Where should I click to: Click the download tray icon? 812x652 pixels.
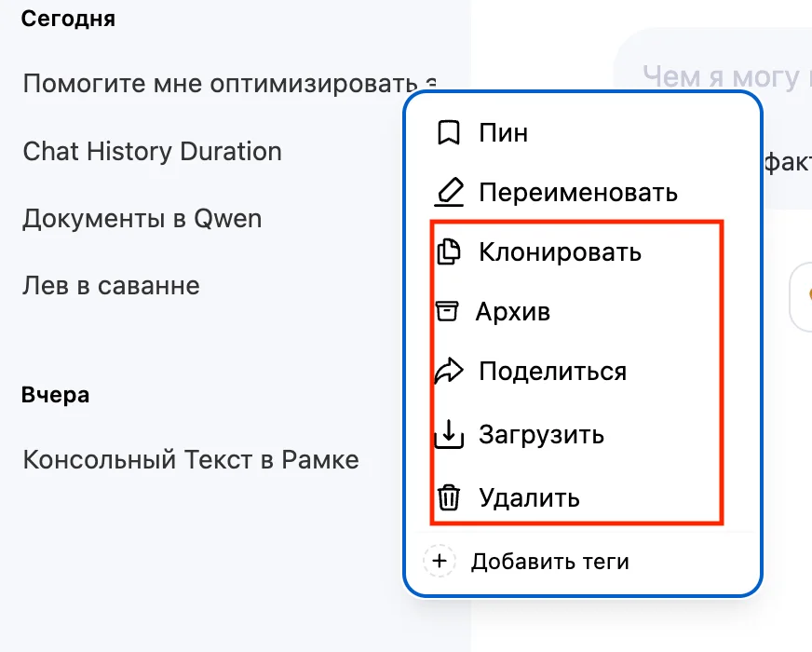(x=449, y=434)
